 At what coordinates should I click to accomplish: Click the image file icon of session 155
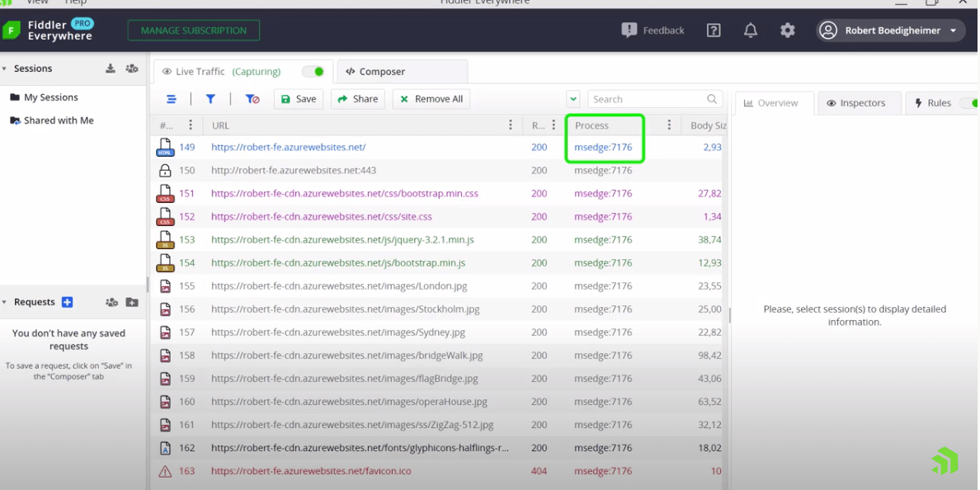[x=165, y=286]
